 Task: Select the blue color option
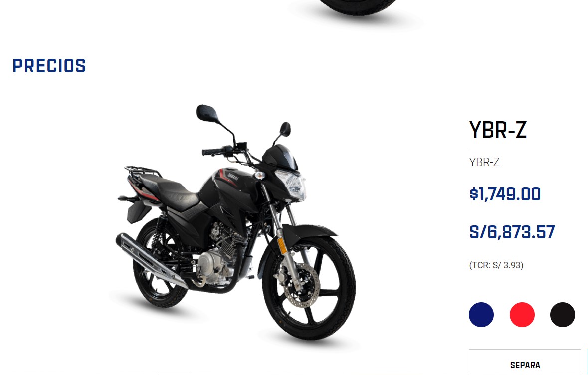point(481,315)
